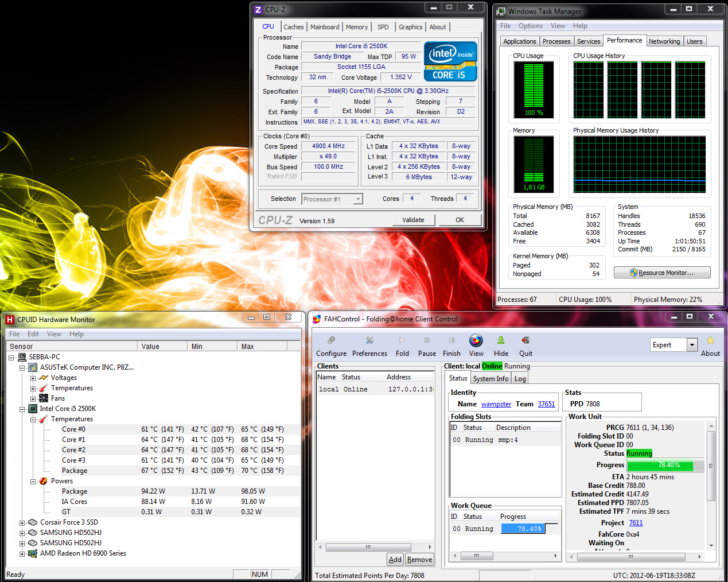The width and height of the screenshot is (728, 582).
Task: Expand the Voltages node in Hardware Monitor
Action: 33,378
